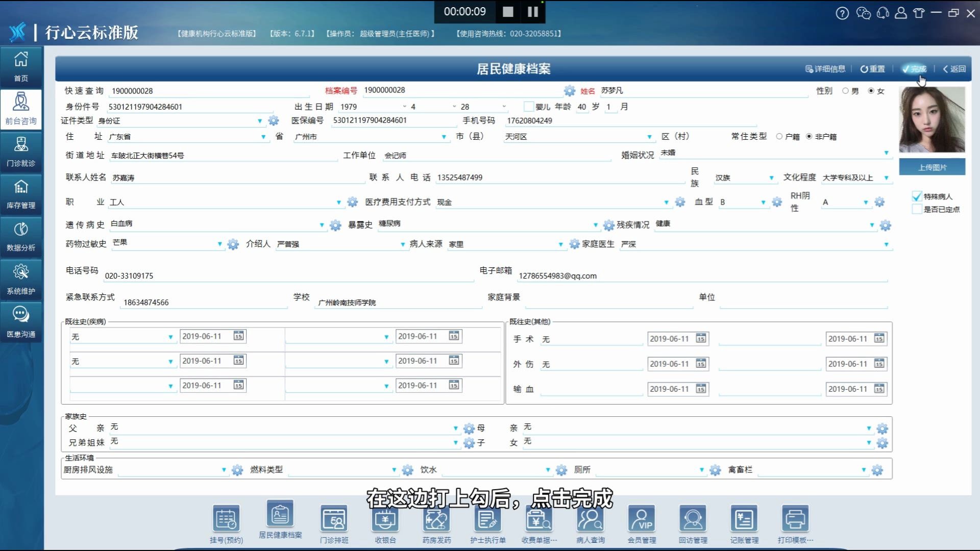Pause the recording in the top timer bar
The width and height of the screenshot is (980, 551).
tap(532, 12)
